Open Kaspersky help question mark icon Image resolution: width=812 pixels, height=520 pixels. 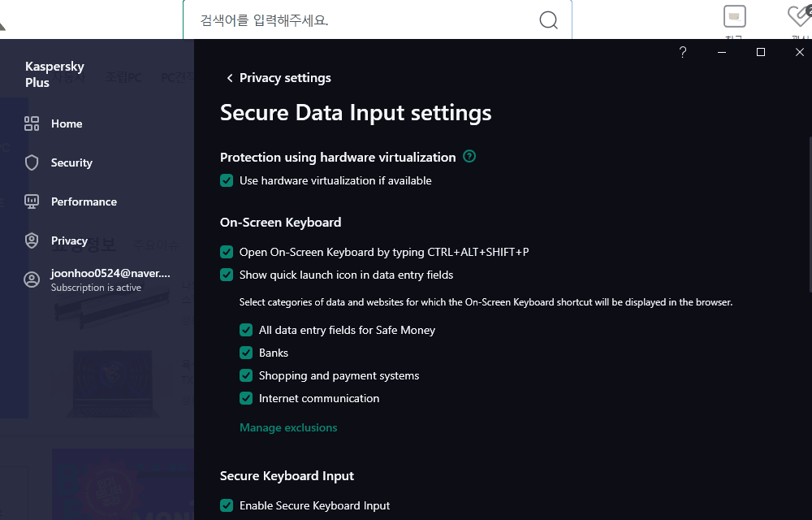683,52
